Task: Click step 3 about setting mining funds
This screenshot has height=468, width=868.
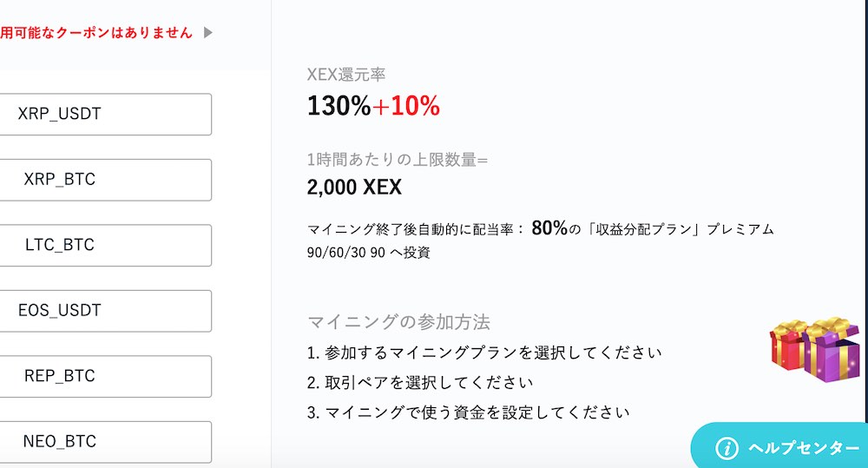Action: click(469, 412)
